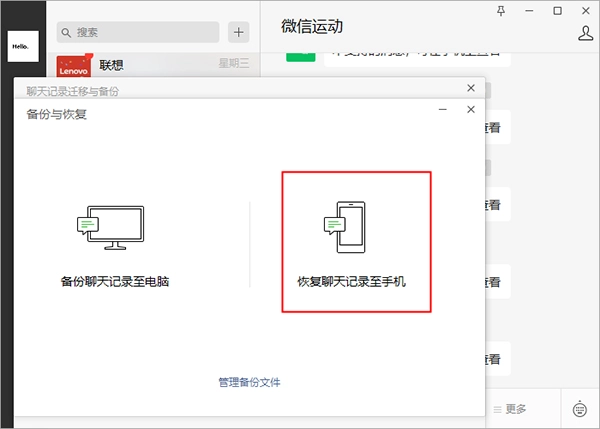Viewport: 600px width, 429px height.
Task: Select 备份聊天记录至电脑 text label
Action: pos(115,282)
